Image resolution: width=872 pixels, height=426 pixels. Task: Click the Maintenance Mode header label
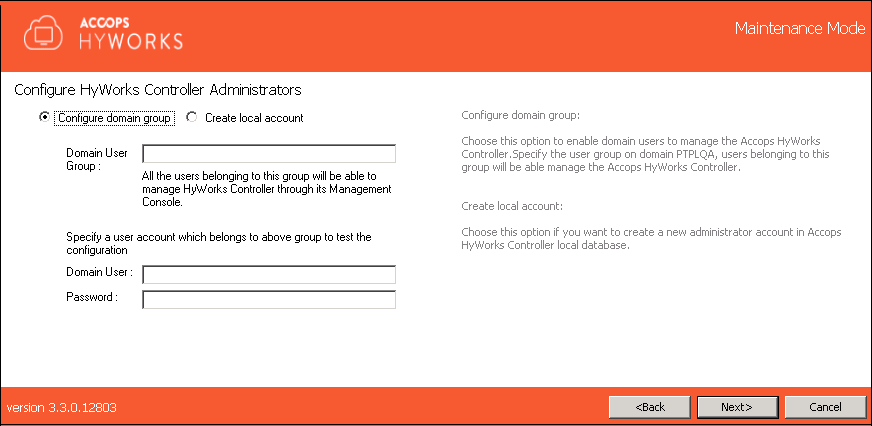click(799, 28)
